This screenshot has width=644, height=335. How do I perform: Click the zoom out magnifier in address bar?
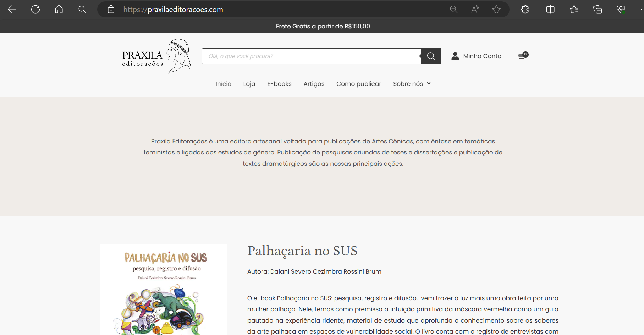[454, 10]
